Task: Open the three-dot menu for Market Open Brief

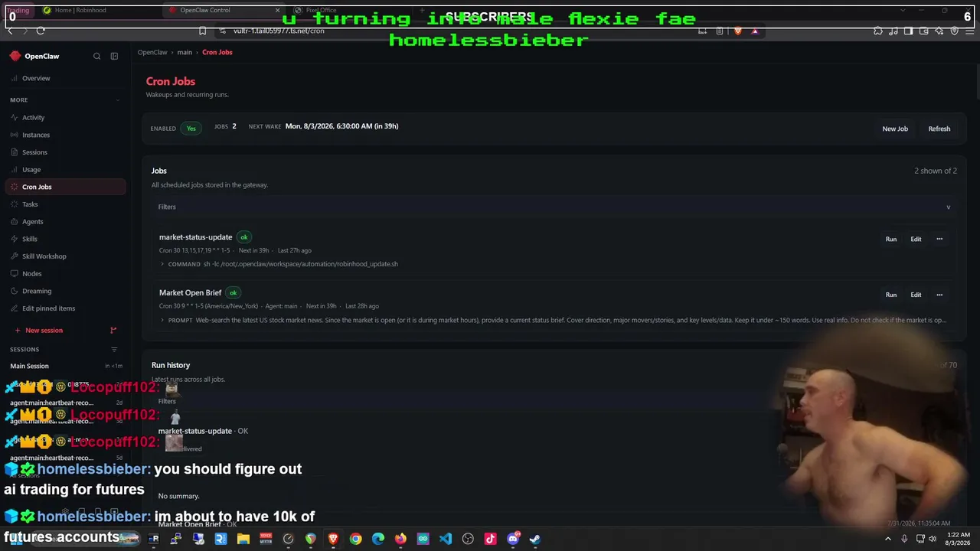Action: (x=939, y=295)
